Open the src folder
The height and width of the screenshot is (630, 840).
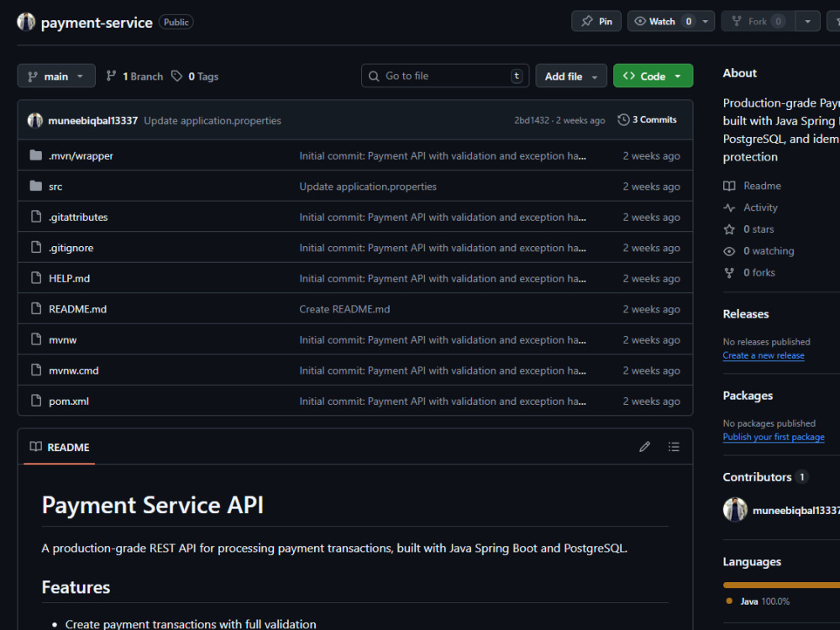click(55, 186)
